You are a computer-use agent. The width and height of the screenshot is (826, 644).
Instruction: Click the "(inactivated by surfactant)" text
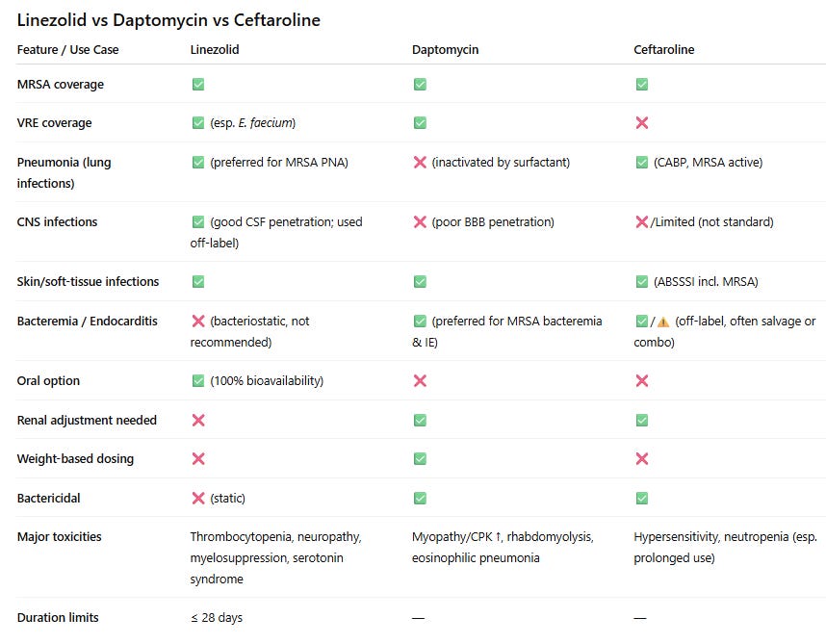[501, 162]
